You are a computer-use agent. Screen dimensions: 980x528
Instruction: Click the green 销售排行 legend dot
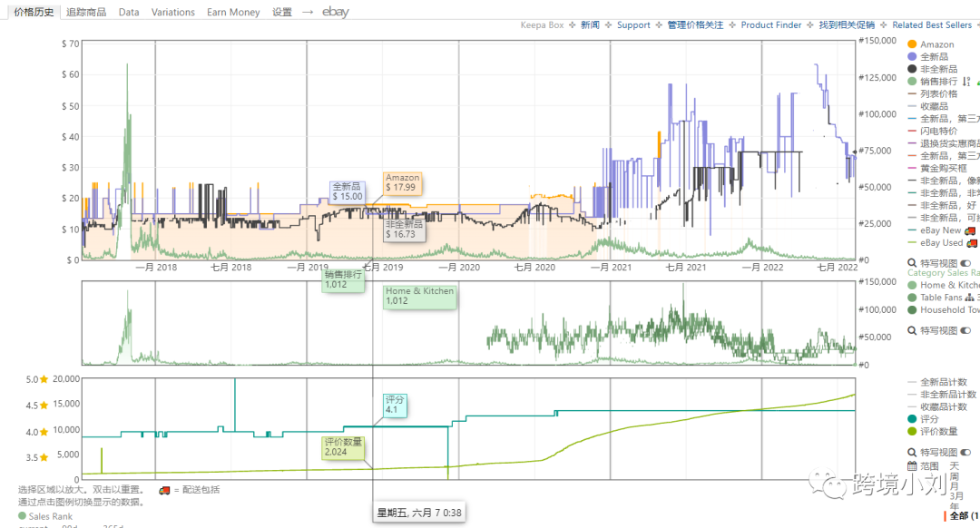tap(912, 82)
